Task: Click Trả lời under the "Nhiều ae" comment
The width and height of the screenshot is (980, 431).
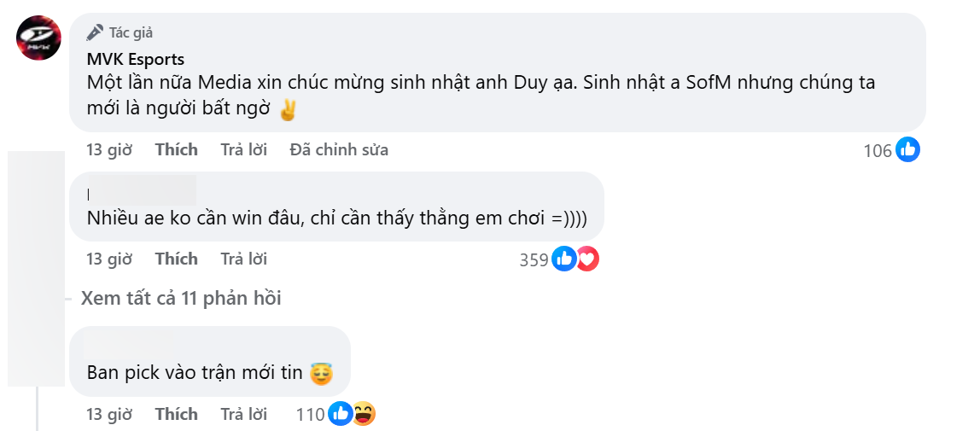Action: tap(243, 259)
